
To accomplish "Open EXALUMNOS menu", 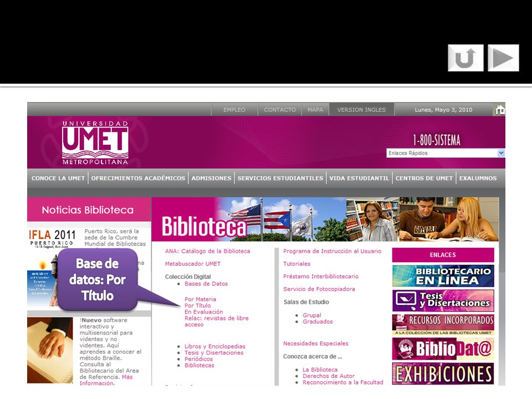I will 478,178.
